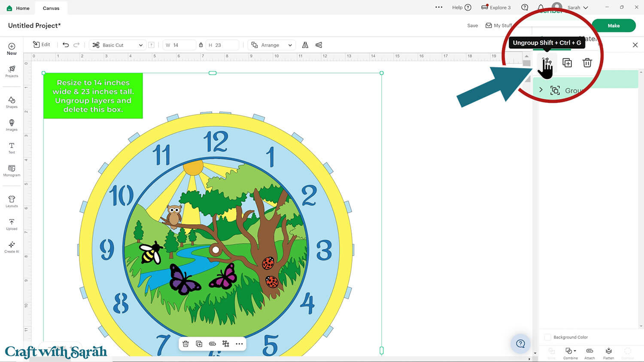Screen dimensions: 644x362
Task: Click the canvas vertical scrollbar down arrow
Action: coord(535,353)
